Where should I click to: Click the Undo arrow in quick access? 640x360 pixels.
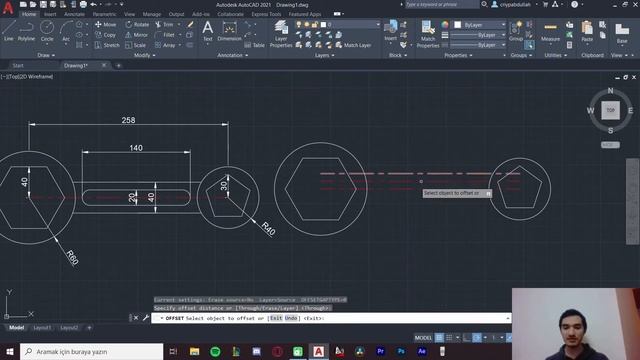tap(93, 4)
